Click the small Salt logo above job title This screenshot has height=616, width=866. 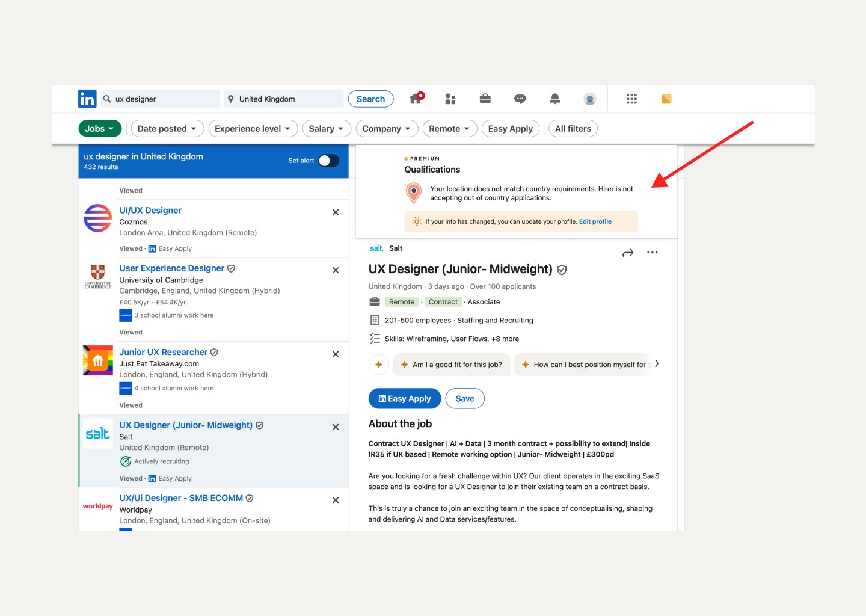376,248
